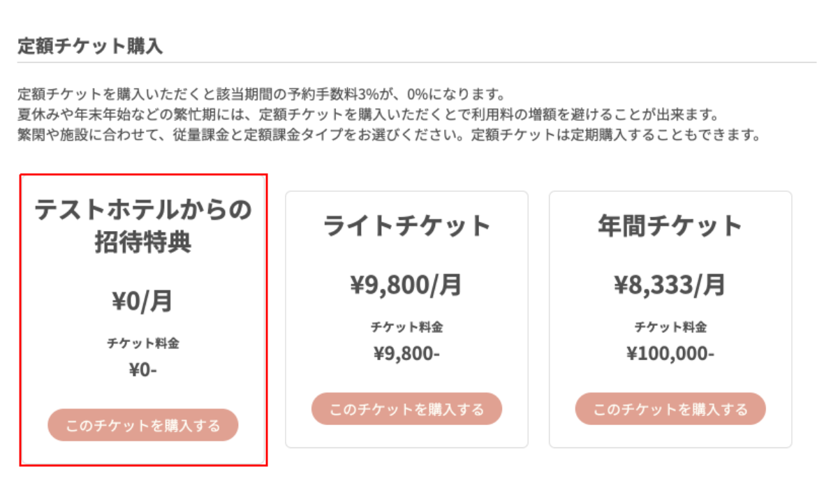Buy the 年間チケット plan

pyautogui.click(x=670, y=409)
